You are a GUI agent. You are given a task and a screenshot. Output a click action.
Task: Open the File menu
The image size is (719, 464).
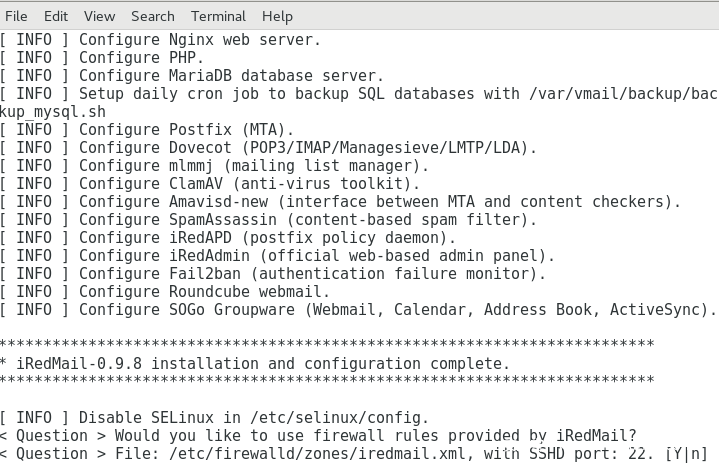tap(16, 16)
